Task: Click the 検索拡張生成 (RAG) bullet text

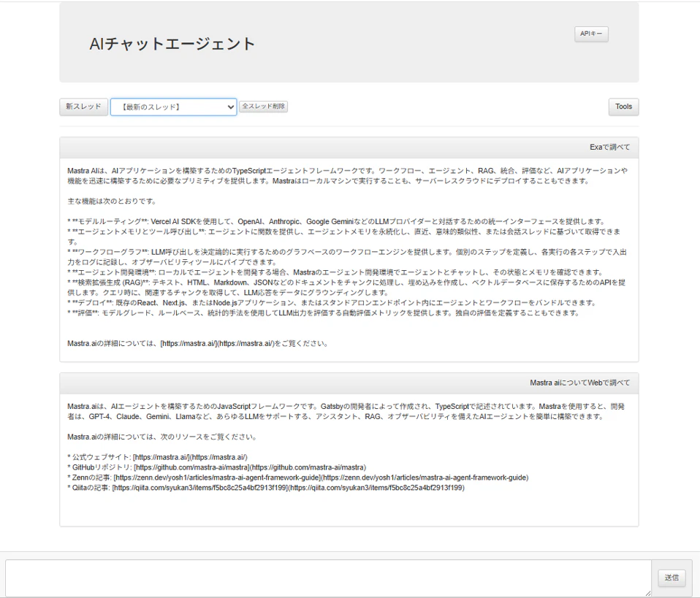Action: 346,288
